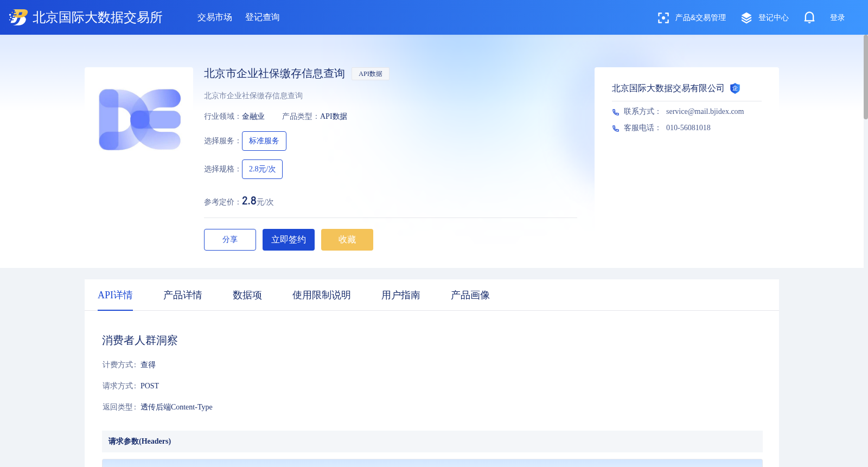
Task: Open 产品&交易管理 in header
Action: pos(700,18)
